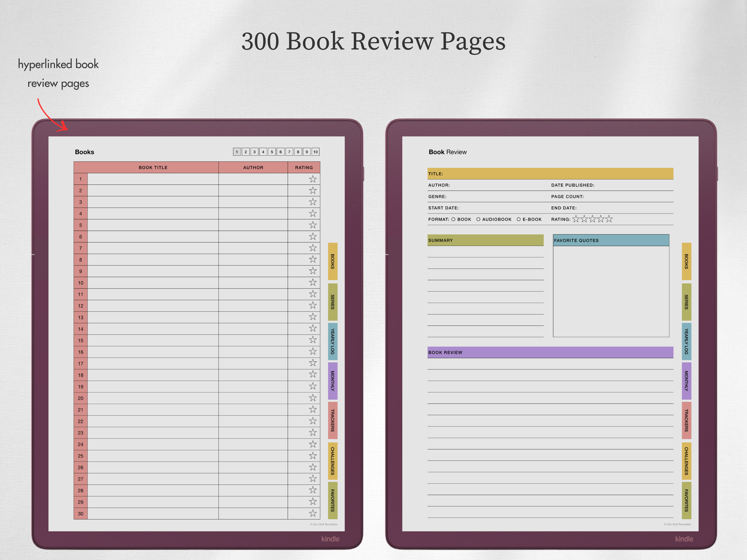
Task: Go to Books index page 7
Action: pos(290,152)
